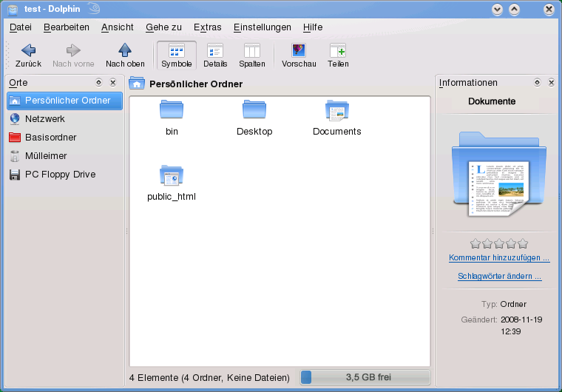The width and height of the screenshot is (562, 392).
Task: Maximize the Dolphin window
Action: tap(515, 10)
